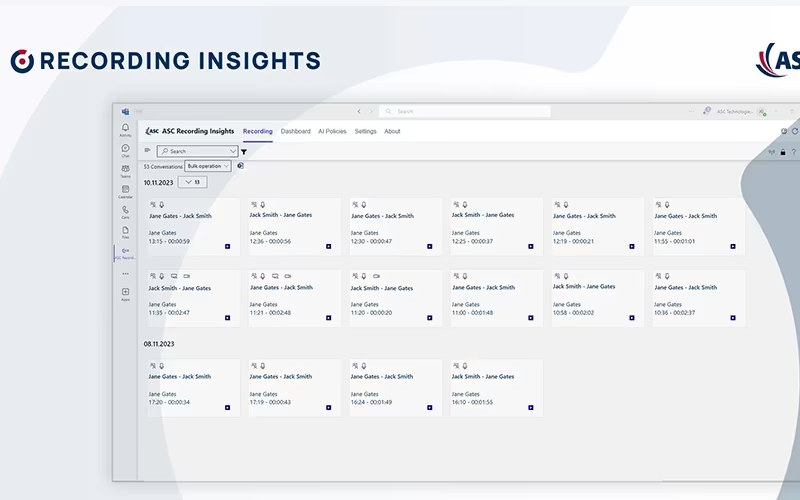800x500 pixels.
Task: Play the 17:20 - 00:00:34 recording
Action: click(228, 408)
